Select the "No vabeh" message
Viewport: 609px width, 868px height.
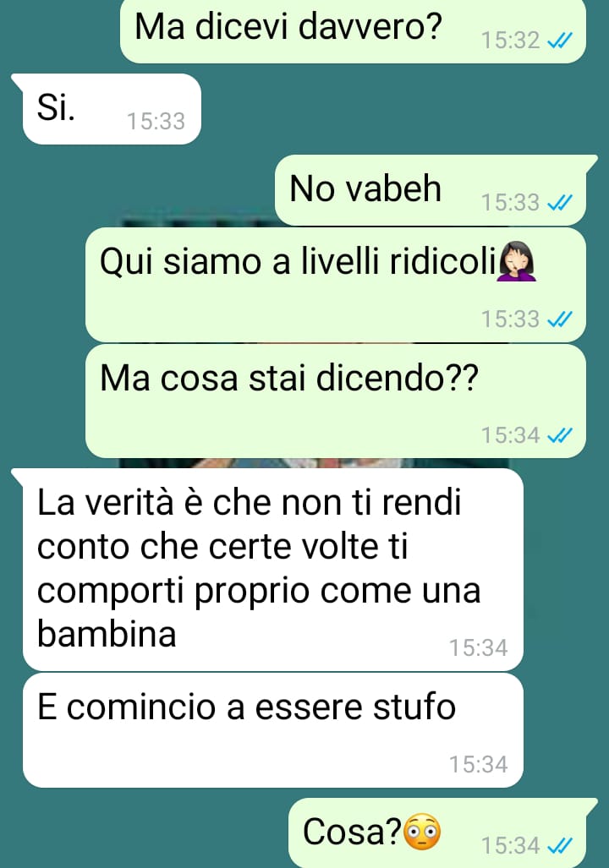(430, 190)
